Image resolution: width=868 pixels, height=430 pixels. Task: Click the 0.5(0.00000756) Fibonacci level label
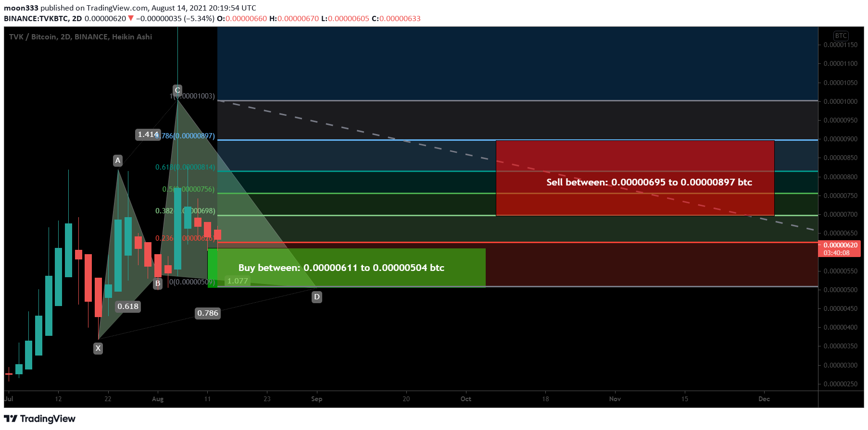click(189, 189)
